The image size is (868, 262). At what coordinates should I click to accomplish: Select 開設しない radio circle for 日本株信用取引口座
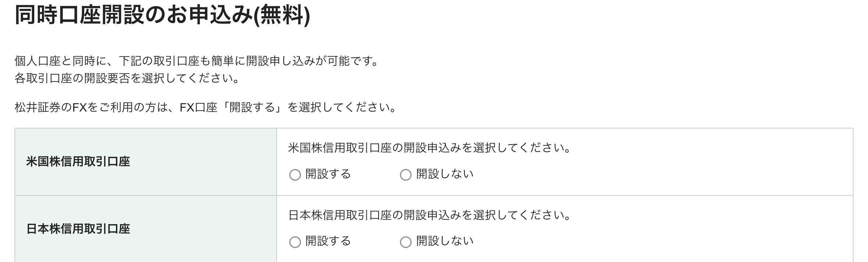(405, 242)
